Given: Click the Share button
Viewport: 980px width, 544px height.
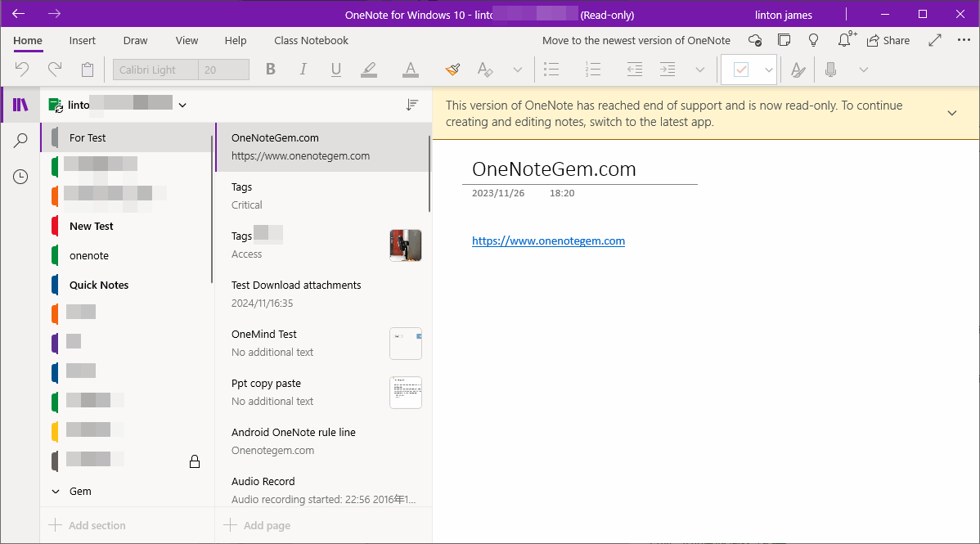Looking at the screenshot, I should click(888, 40).
